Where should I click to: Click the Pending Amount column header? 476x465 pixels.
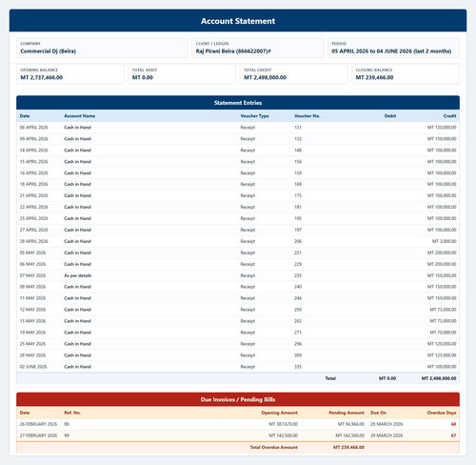point(347,413)
